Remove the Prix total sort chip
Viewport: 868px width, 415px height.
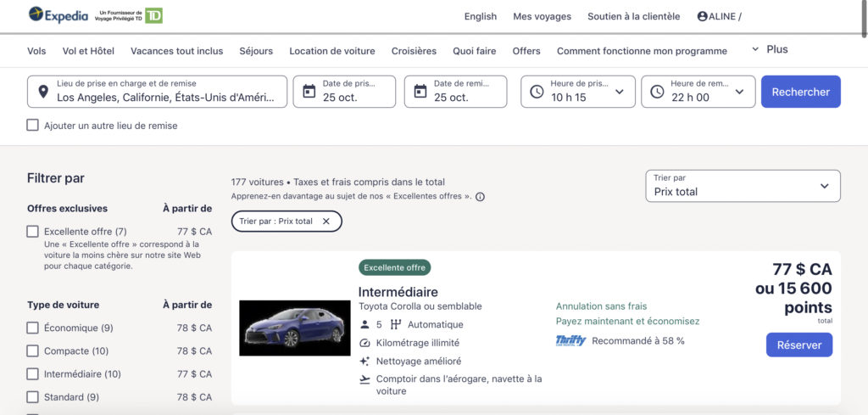326,222
